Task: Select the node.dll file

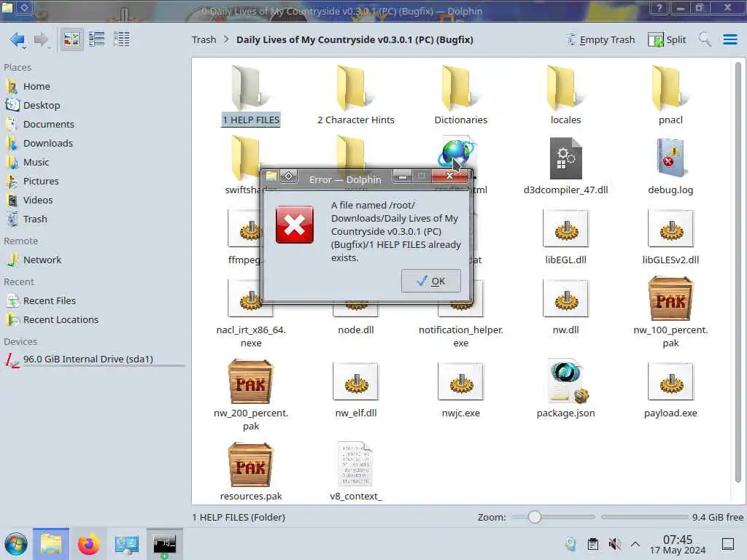Action: click(x=356, y=330)
